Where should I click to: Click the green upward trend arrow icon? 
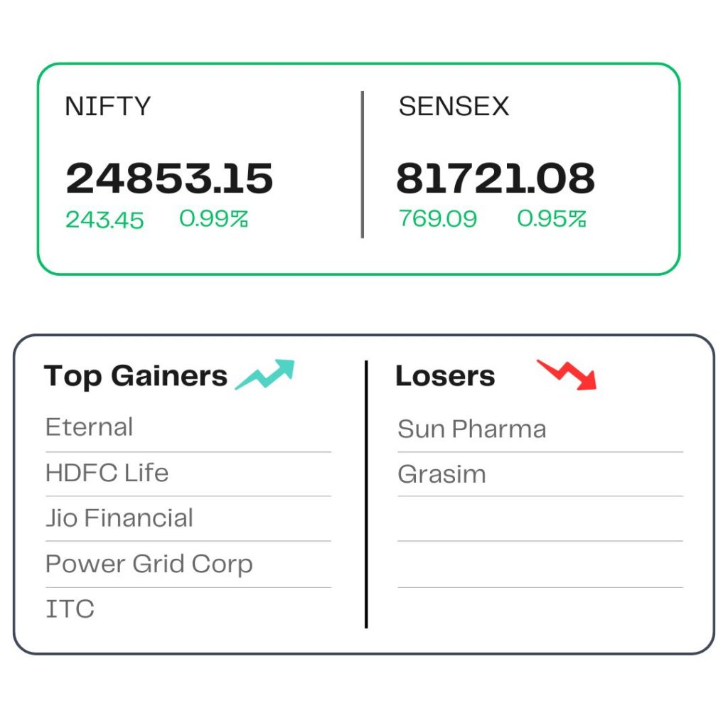(x=265, y=374)
